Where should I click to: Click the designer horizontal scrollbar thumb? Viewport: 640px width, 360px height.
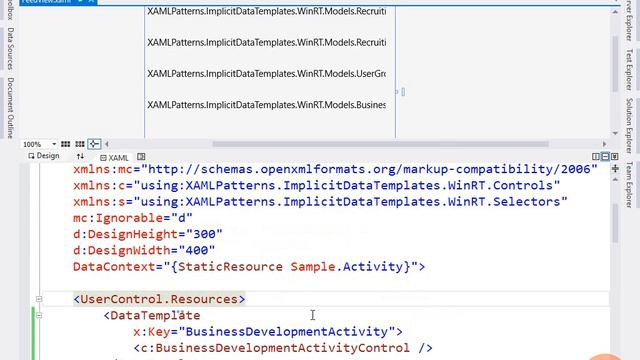pos(380,144)
